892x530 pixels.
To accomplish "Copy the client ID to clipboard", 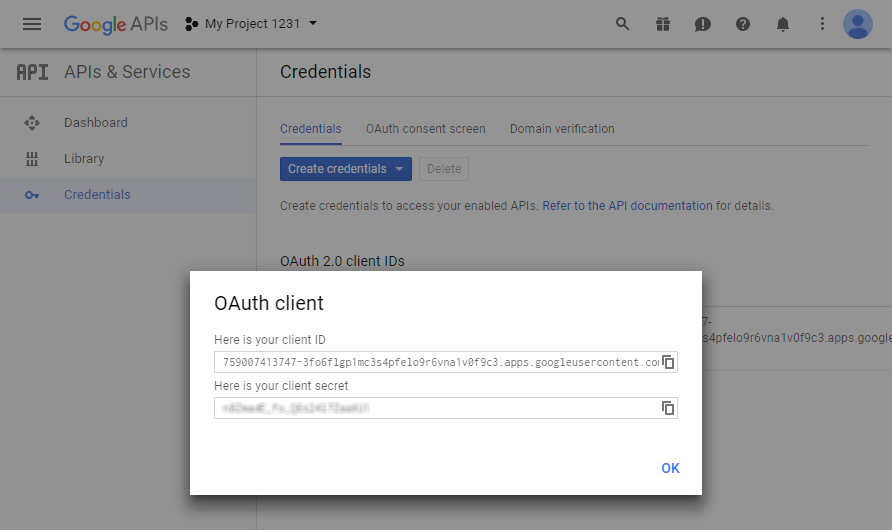I will point(668,362).
